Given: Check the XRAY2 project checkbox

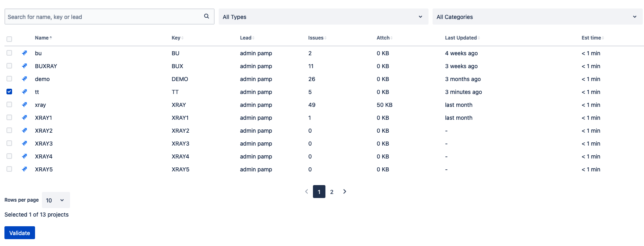Looking at the screenshot, I should [9, 130].
